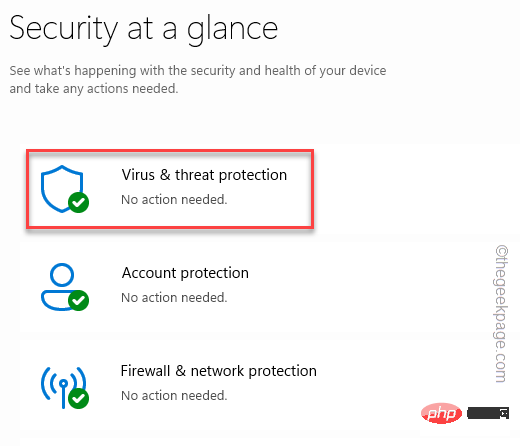520x446 pixels.
Task: Click 'No action needed.' under Firewall & network
Action: pyautogui.click(x=174, y=396)
